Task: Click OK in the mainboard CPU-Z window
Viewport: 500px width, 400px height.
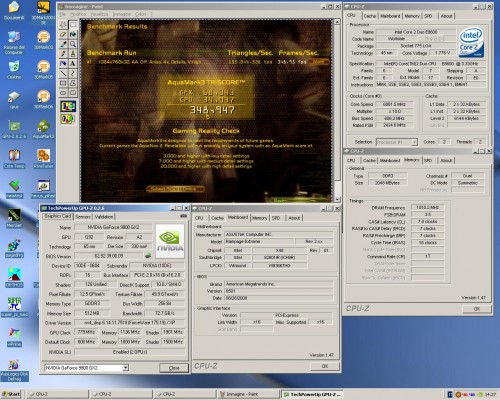Action: point(325,366)
